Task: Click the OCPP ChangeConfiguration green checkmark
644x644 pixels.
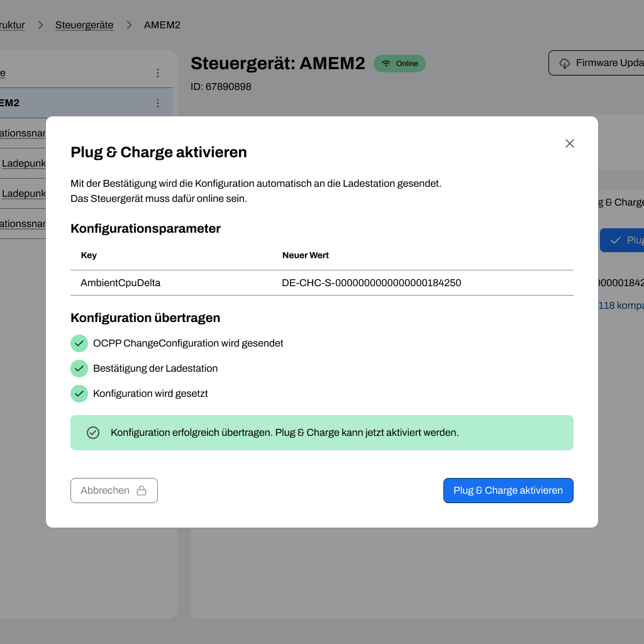Action: point(79,343)
